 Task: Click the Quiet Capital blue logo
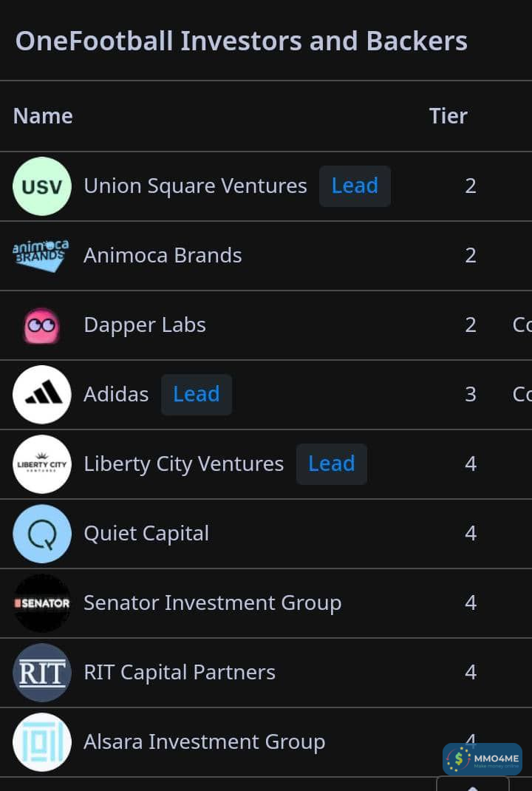pos(42,534)
